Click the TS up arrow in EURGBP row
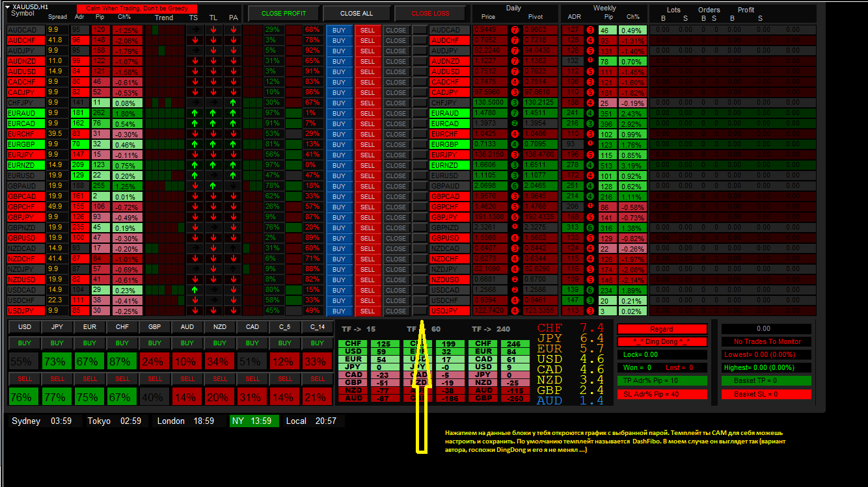 (194, 144)
